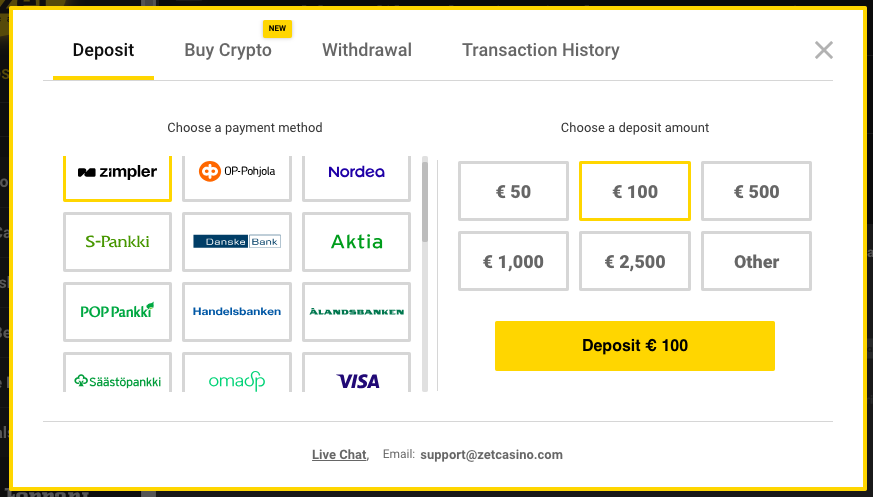Select Zimpler payment method

pyautogui.click(x=117, y=172)
